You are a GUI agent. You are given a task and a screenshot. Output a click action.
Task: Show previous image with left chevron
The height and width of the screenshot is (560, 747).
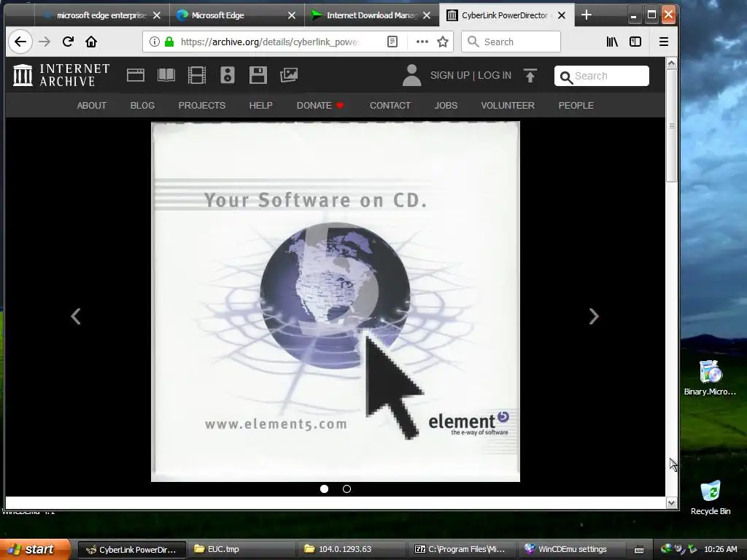76,316
